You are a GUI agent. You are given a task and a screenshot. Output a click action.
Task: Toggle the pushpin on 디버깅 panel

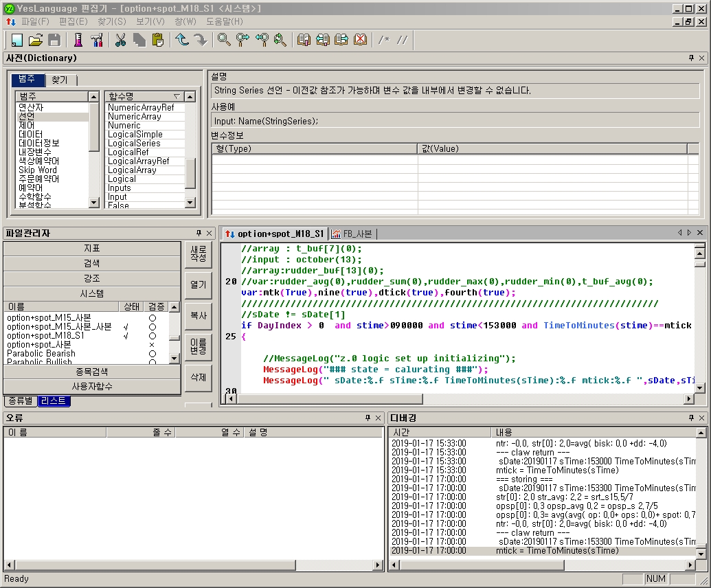pyautogui.click(x=691, y=418)
